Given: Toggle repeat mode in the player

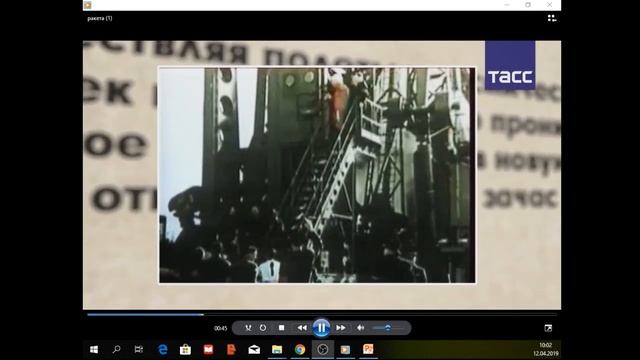Looking at the screenshot, I should tap(263, 328).
